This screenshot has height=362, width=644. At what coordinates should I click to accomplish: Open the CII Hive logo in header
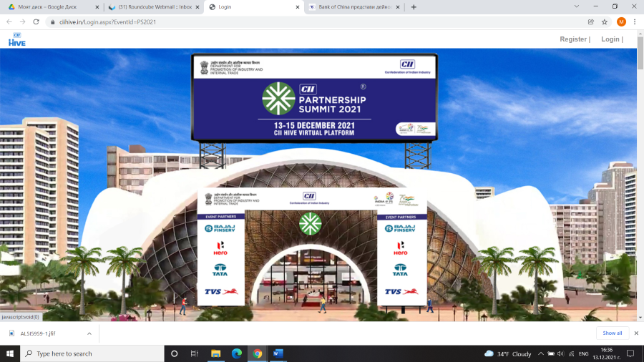coord(17,39)
